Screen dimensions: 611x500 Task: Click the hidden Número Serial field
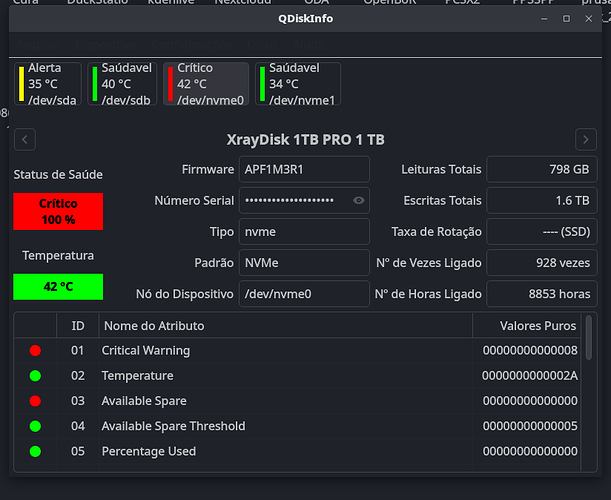[x=304, y=200]
